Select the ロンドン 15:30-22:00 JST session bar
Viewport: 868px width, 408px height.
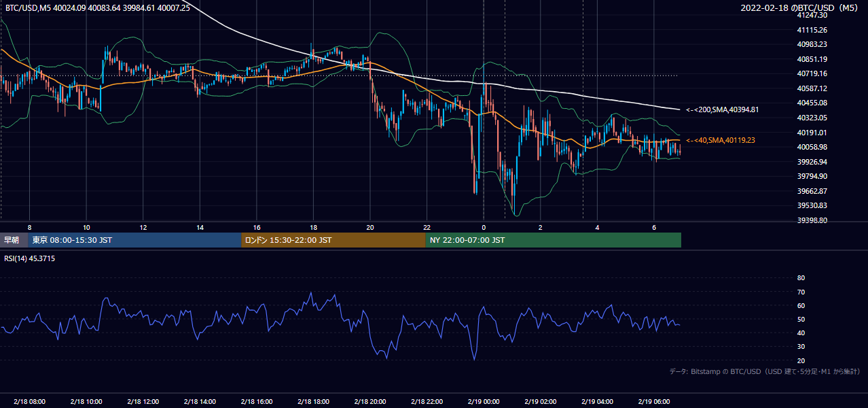pyautogui.click(x=333, y=240)
